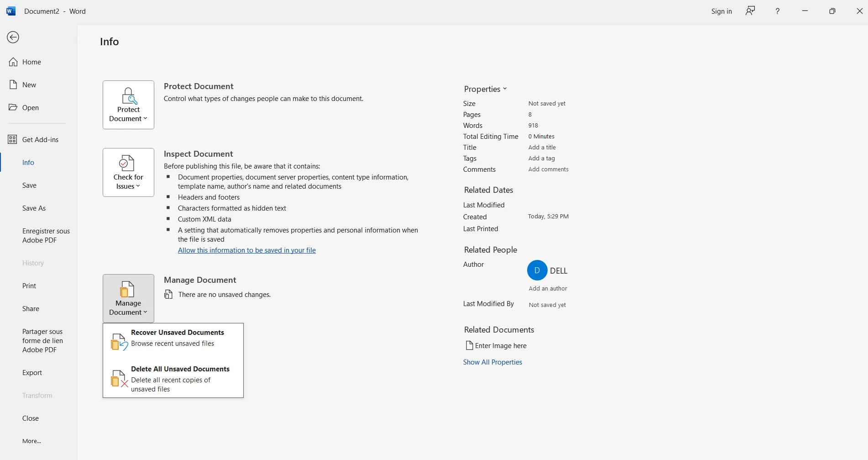
Task: Collapse the Properties dropdown
Action: pos(505,89)
